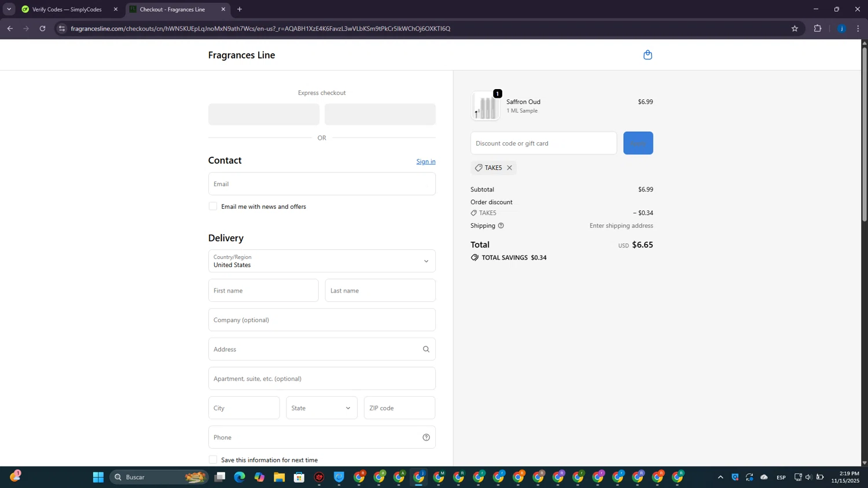Click the browser forward arrow
Image resolution: width=868 pixels, height=488 pixels.
(26, 28)
